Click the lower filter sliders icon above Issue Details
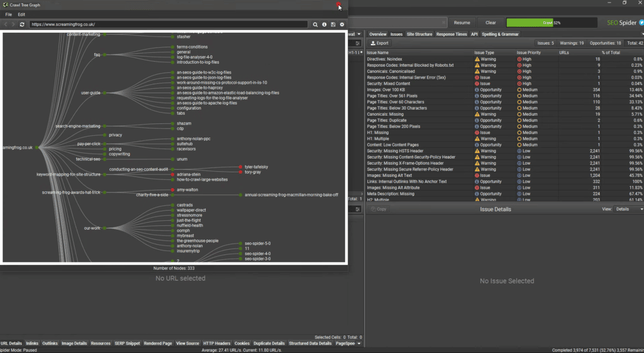 pos(358,209)
